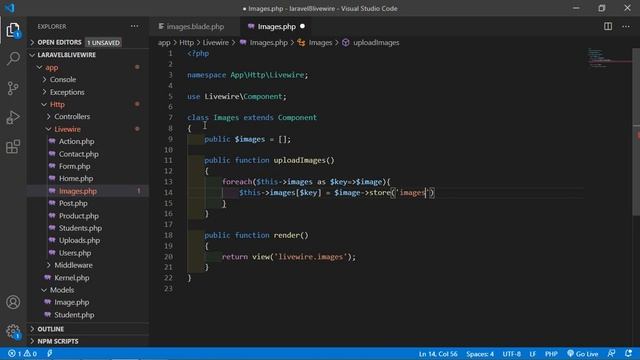Click the 'Go Live' button
This screenshot has width=640, height=360.
582,354
